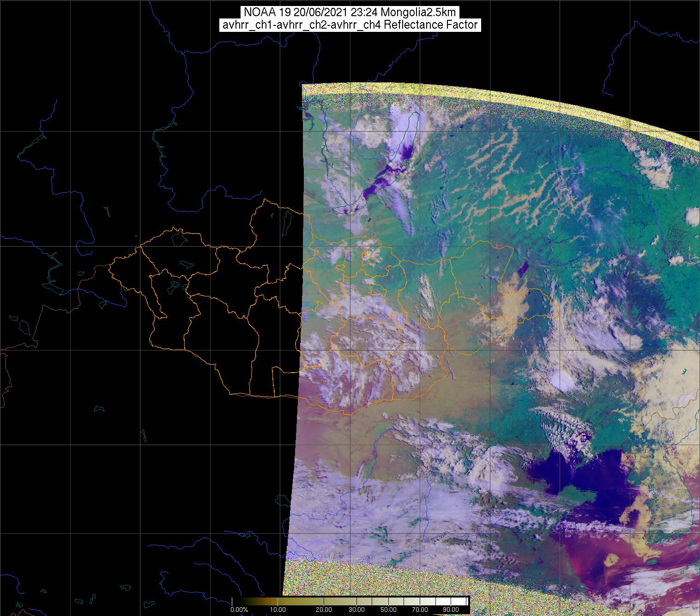Image resolution: width=700 pixels, height=616 pixels.
Task: Click the "avhrr_ch1-avhrr_ch2-avhrr_ch4 Reflectance Factor" caption
Action: pyautogui.click(x=350, y=25)
